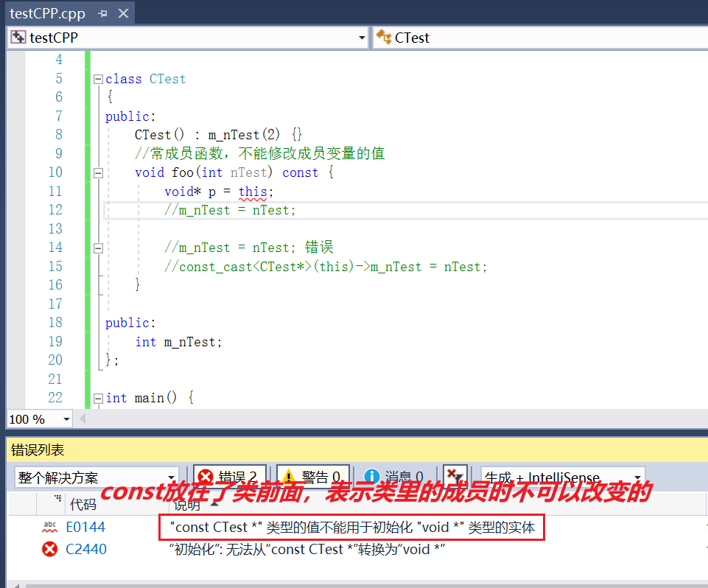The image size is (708, 588).
Task: Click the testCPP project icon in navigation bar
Action: [18, 37]
